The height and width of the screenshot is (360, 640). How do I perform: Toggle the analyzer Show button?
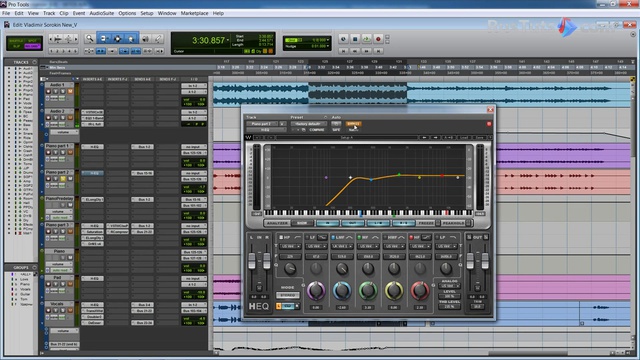pos(302,223)
